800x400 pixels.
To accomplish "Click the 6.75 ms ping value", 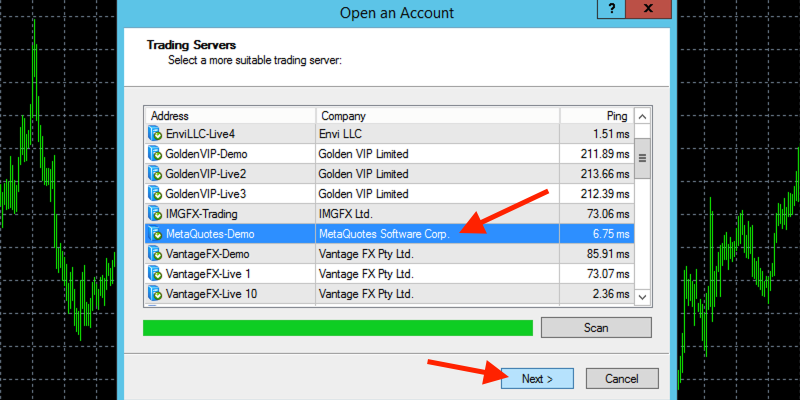I will tap(611, 234).
